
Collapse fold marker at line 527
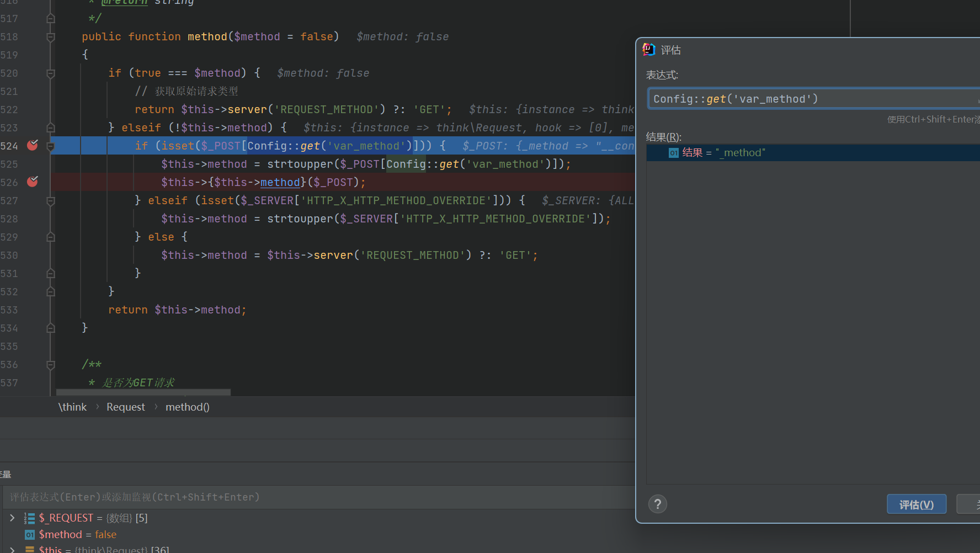(x=51, y=201)
